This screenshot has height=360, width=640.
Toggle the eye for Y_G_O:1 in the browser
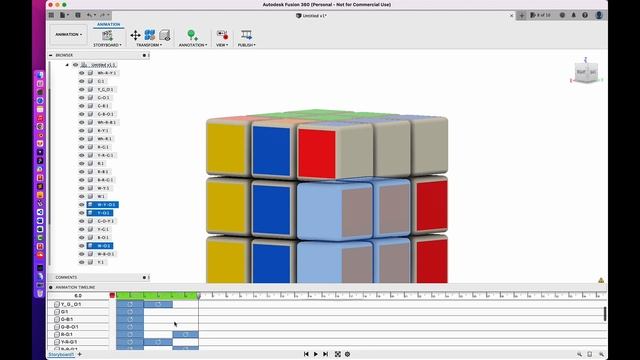tap(82, 89)
